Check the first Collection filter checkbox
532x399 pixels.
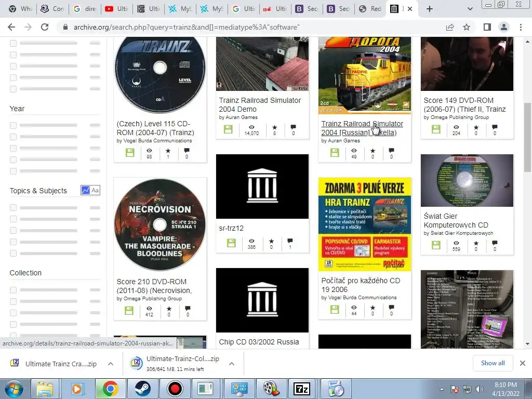13,290
